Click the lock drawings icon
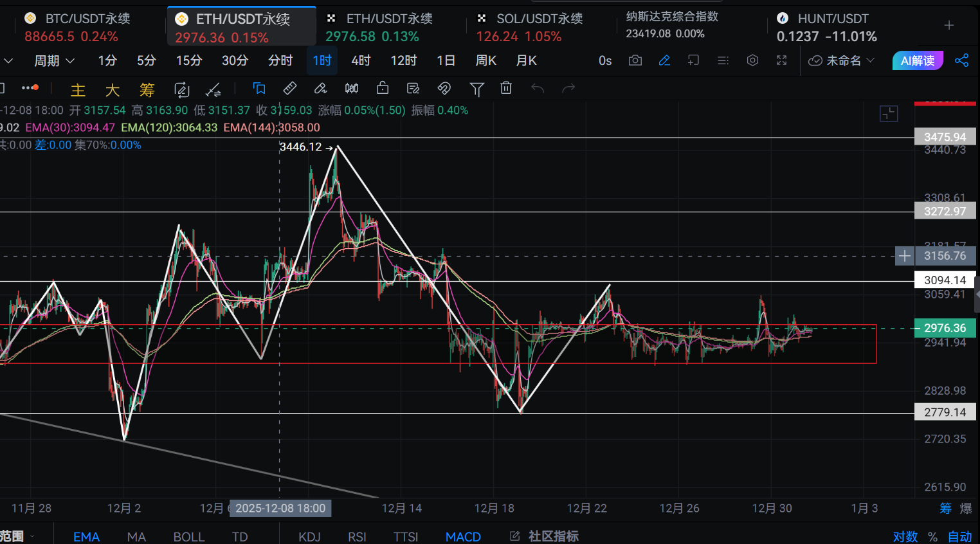The image size is (980, 544). tap(383, 88)
